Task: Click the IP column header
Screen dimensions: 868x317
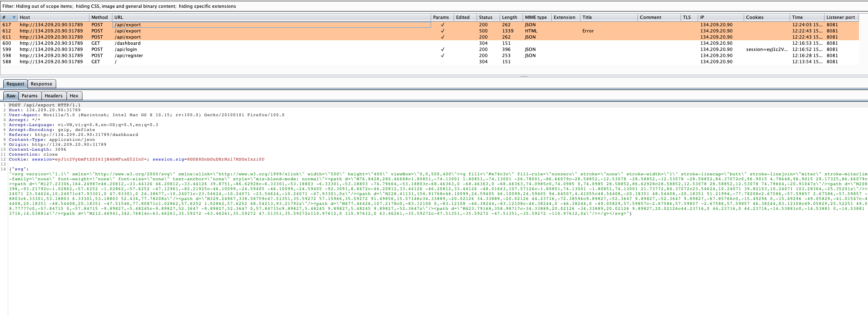Action: click(x=721, y=17)
